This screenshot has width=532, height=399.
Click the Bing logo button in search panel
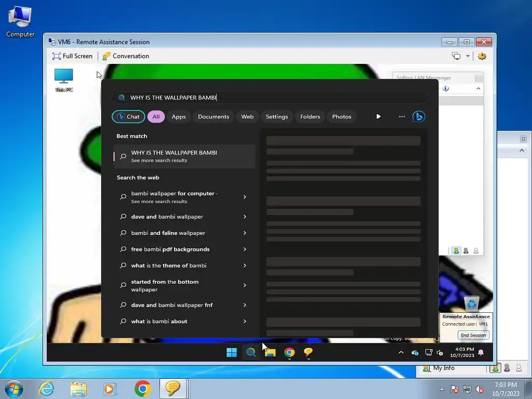(x=419, y=117)
